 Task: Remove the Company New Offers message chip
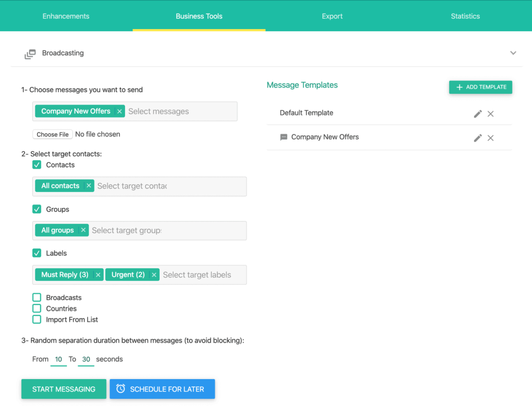click(x=119, y=111)
